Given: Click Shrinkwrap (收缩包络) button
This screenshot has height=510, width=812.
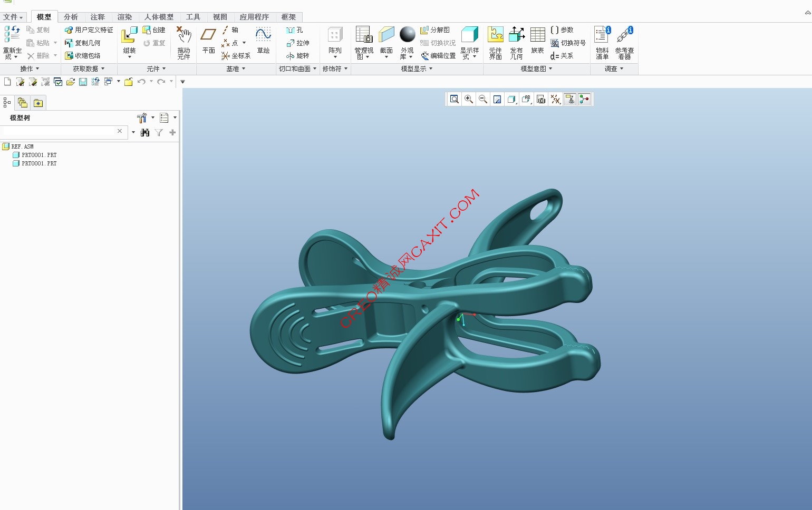Looking at the screenshot, I should pyautogui.click(x=82, y=55).
